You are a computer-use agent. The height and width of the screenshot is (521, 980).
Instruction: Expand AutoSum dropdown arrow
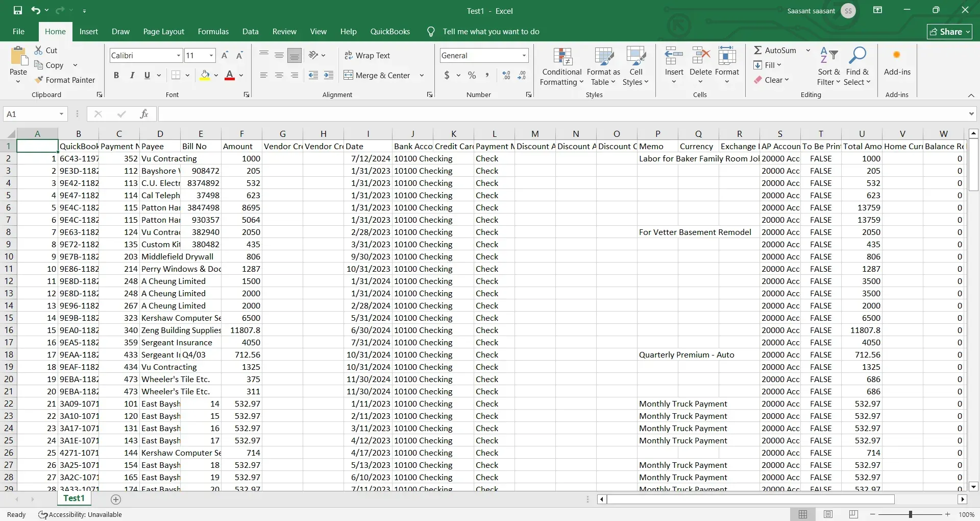[x=808, y=50]
